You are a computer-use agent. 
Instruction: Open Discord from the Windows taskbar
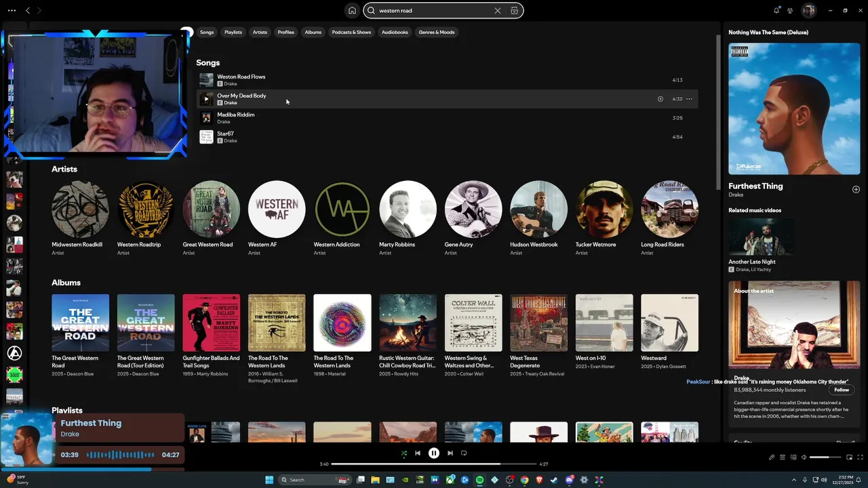point(570,480)
